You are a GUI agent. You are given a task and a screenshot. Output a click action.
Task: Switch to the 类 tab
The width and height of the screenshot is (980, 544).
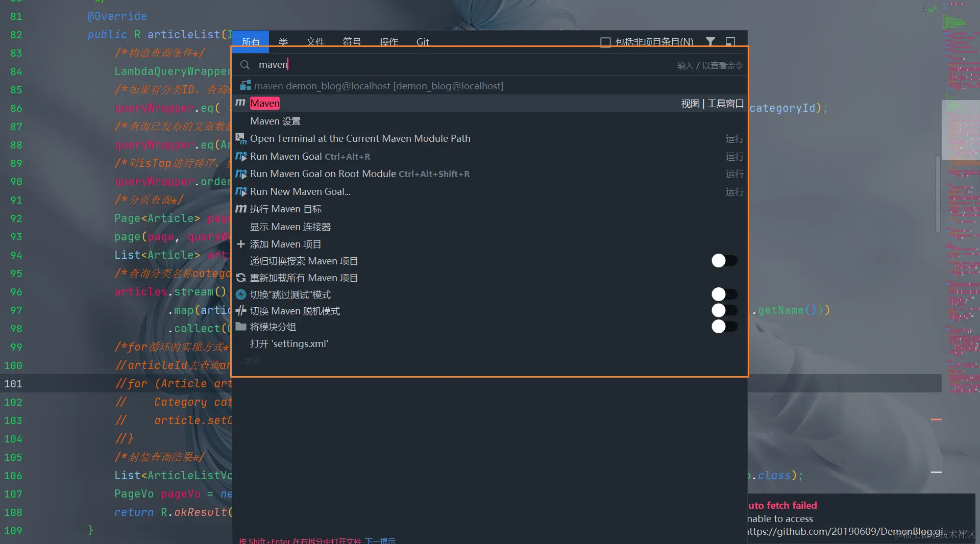[x=283, y=41]
